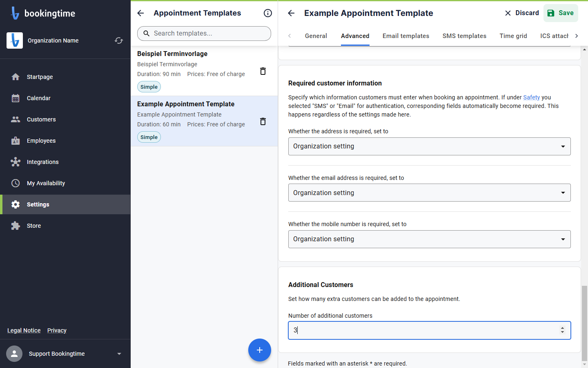
Task: Click the Search templates field
Action: pos(204,34)
